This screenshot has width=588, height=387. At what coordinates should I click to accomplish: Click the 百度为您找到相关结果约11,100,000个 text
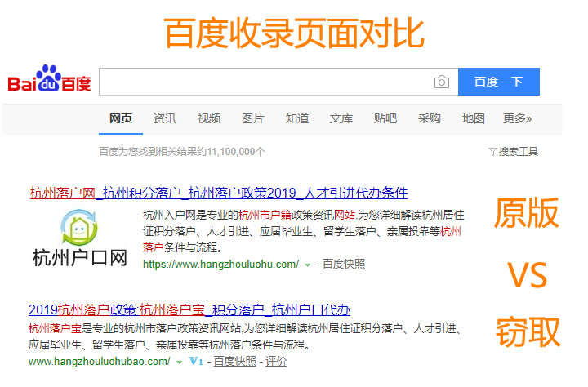(x=182, y=152)
